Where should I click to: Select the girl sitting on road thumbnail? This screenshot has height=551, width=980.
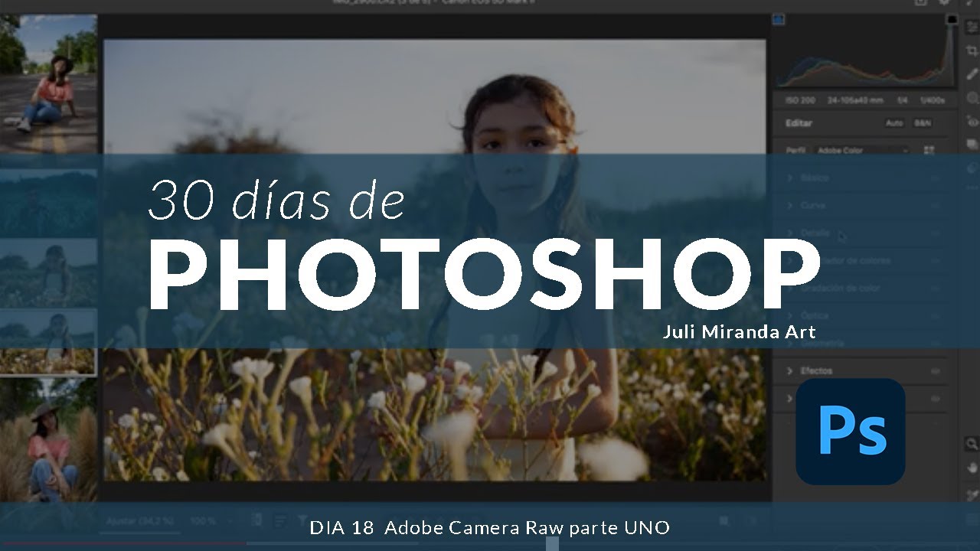pos(48,83)
